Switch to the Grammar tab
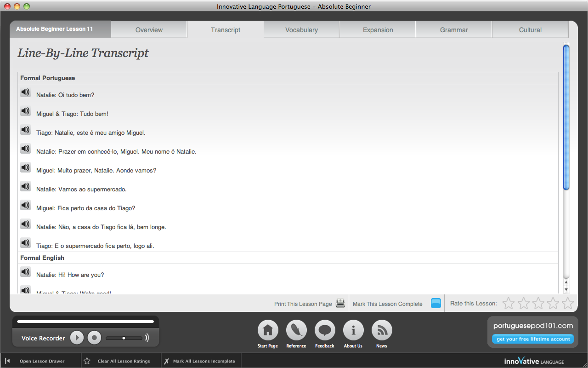 [x=454, y=30]
